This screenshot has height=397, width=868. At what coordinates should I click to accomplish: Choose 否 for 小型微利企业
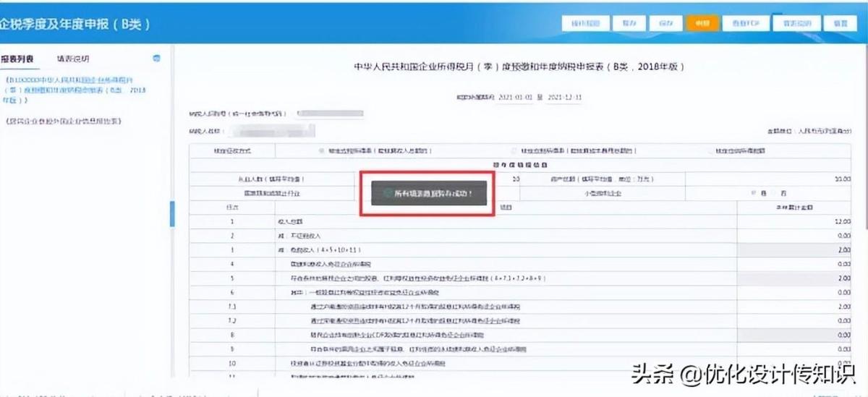click(x=776, y=193)
